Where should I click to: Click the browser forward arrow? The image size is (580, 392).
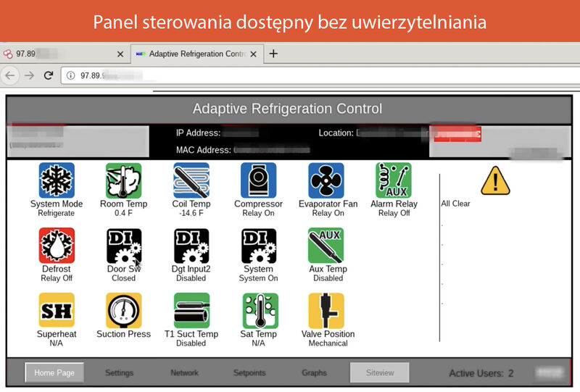29,76
